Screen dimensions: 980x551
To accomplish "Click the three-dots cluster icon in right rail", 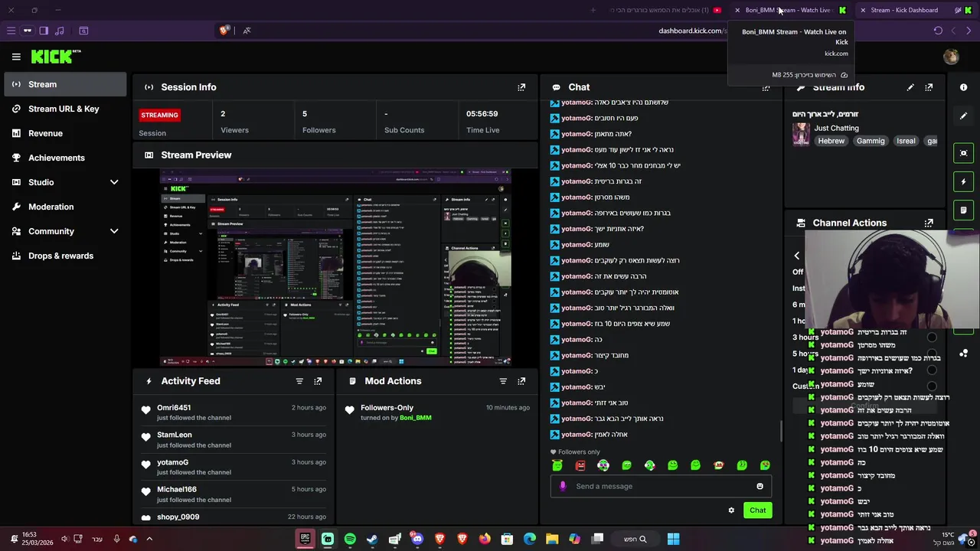I will pos(964,353).
